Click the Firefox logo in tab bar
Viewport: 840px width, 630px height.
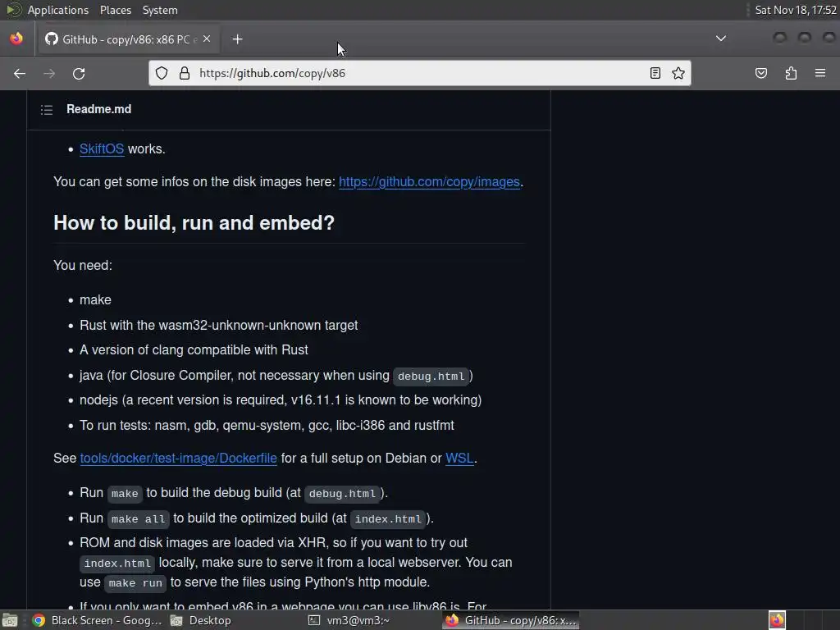click(x=16, y=39)
